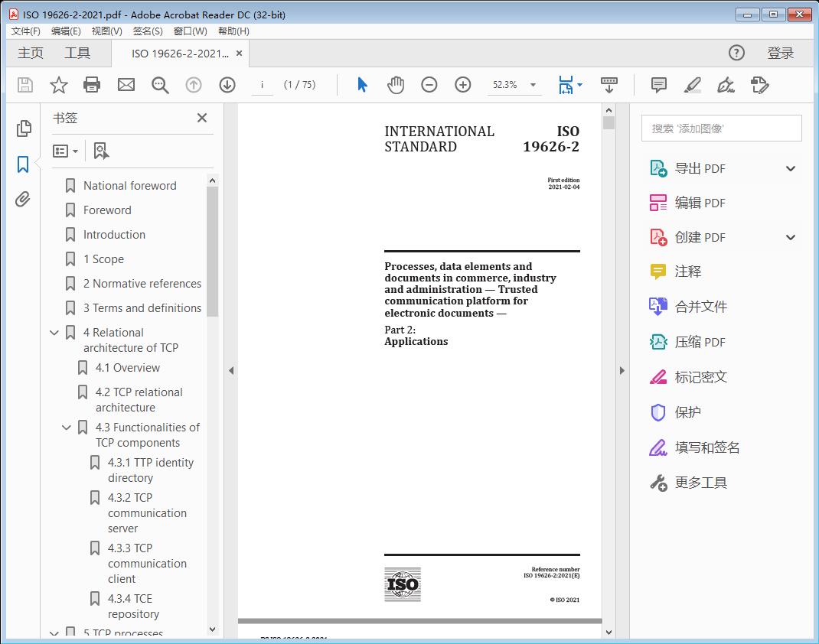
Task: Click the stamp tool icon
Action: point(759,85)
